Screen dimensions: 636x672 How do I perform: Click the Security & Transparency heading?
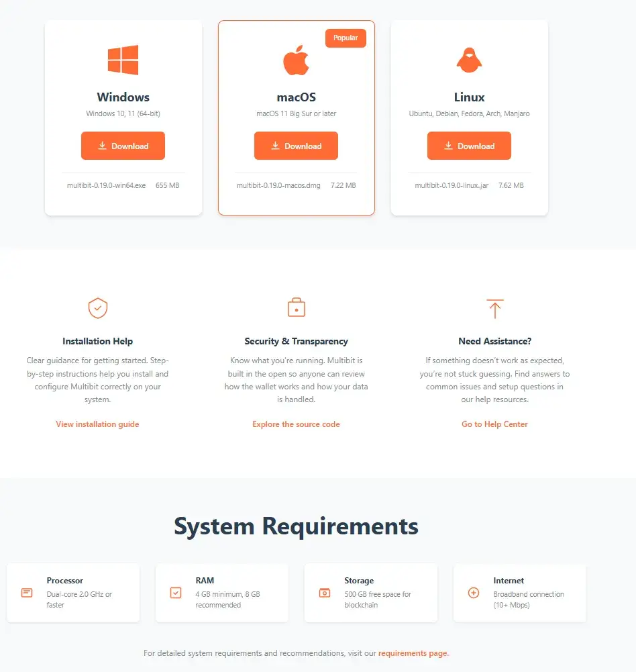[296, 341]
